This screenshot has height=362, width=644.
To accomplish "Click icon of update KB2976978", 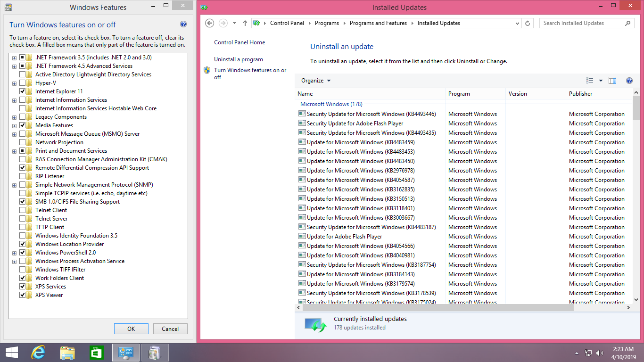I will tap(302, 170).
